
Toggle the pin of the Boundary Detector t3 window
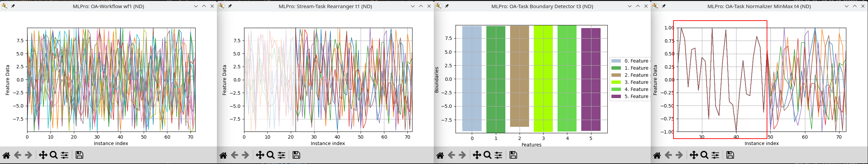point(447,6)
